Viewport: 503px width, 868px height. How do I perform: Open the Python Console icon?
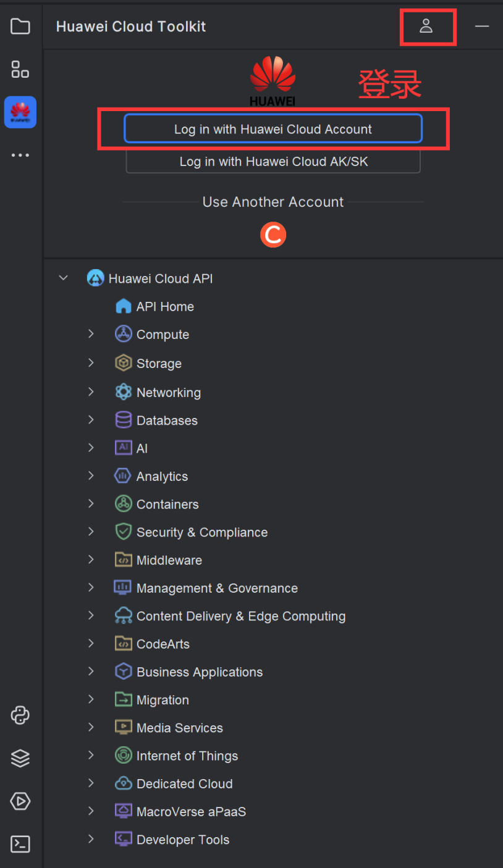pos(20,715)
